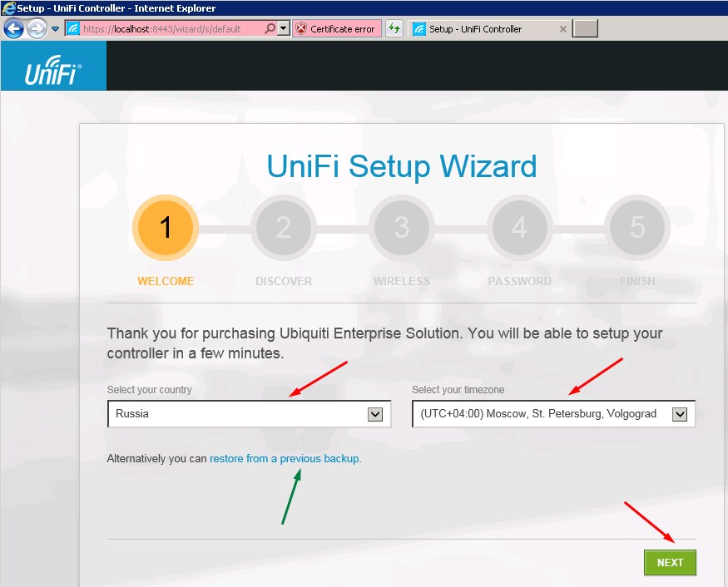
Task: Click the UniFi favicon in the address bar
Action: tap(73, 29)
